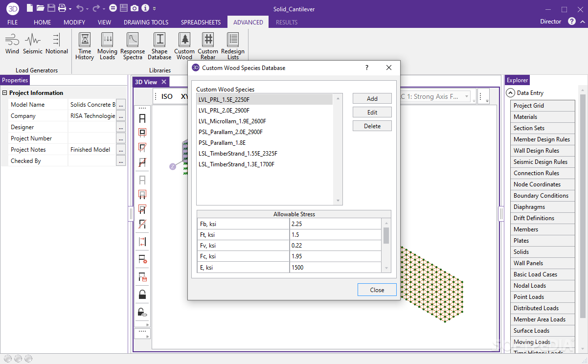This screenshot has height=364, width=588.
Task: Open Boundary Conditions in the Explorer panel
Action: point(543,195)
